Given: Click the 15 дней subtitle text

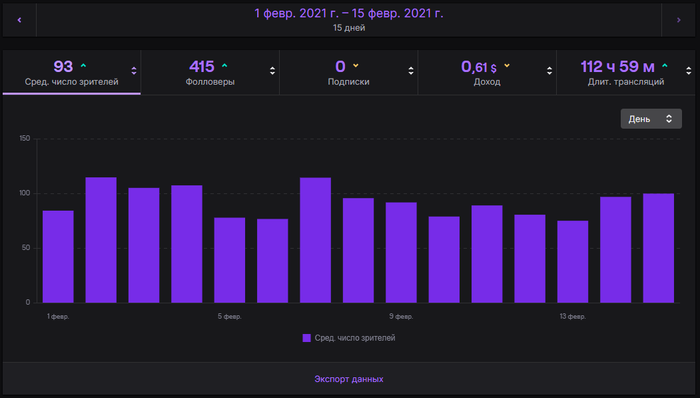Looking at the screenshot, I should coord(349,28).
